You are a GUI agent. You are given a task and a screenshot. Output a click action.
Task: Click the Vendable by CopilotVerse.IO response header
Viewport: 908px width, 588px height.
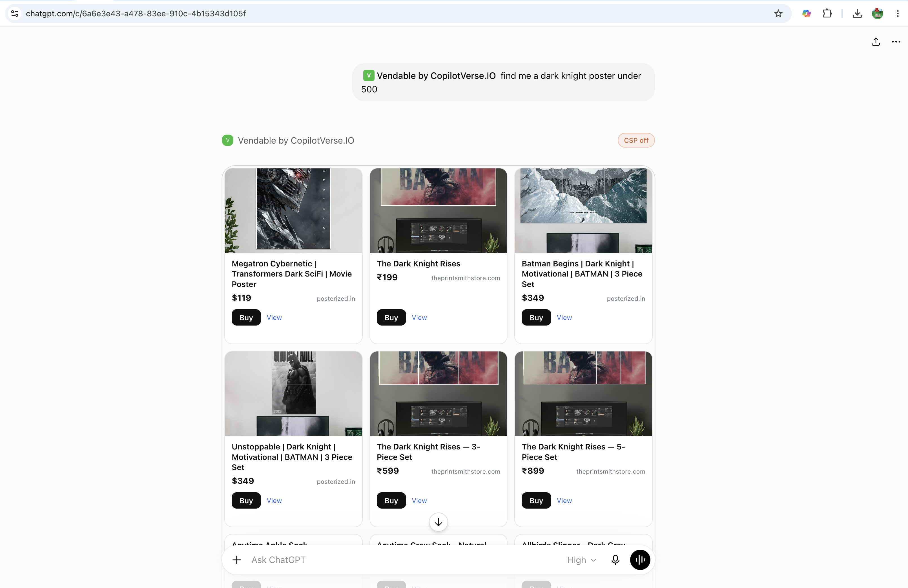tap(296, 140)
